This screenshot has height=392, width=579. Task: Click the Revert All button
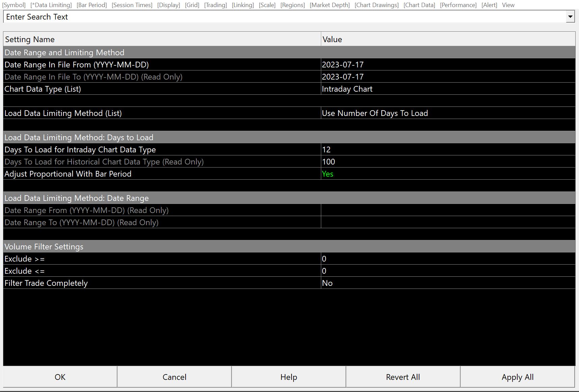pos(403,377)
